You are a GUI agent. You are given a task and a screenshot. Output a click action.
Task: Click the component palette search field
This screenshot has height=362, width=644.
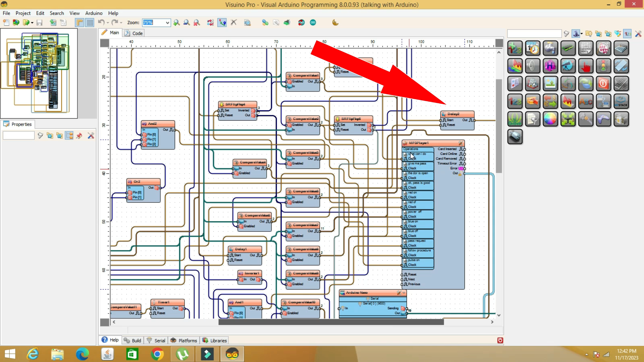click(x=534, y=34)
